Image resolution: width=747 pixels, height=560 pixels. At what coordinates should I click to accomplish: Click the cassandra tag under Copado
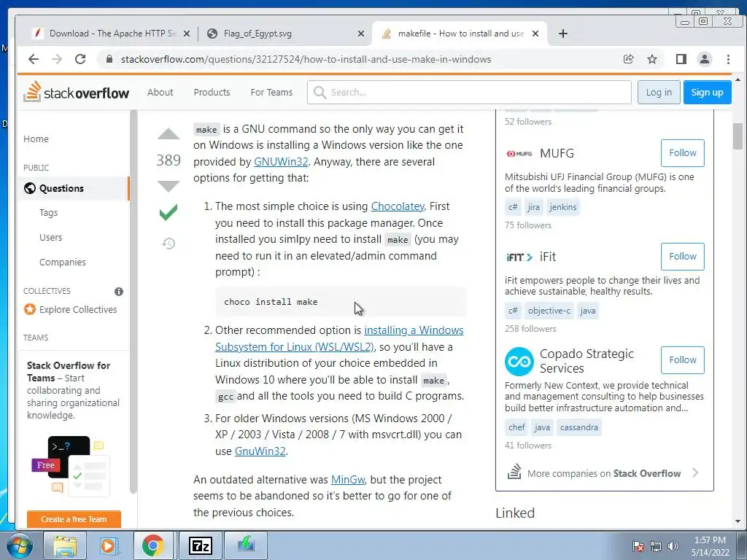(578, 427)
